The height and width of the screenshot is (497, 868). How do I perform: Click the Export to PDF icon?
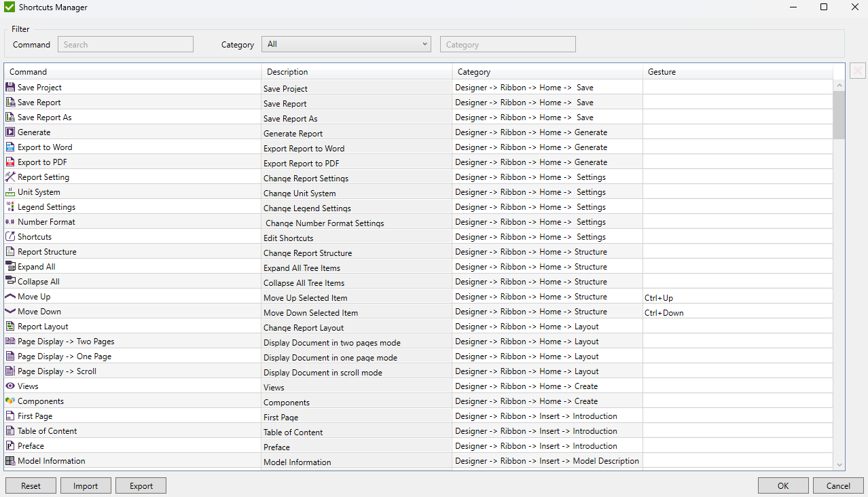(10, 162)
